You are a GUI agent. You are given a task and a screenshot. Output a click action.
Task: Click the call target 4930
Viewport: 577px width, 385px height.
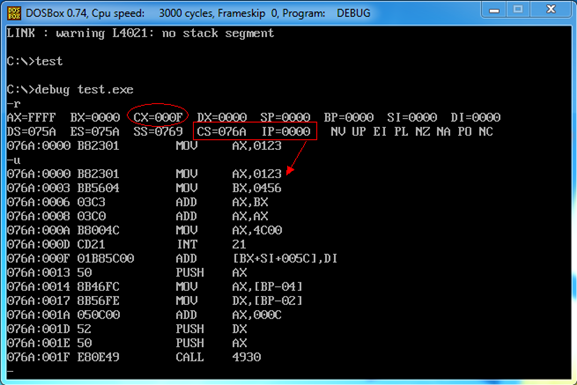(x=246, y=357)
